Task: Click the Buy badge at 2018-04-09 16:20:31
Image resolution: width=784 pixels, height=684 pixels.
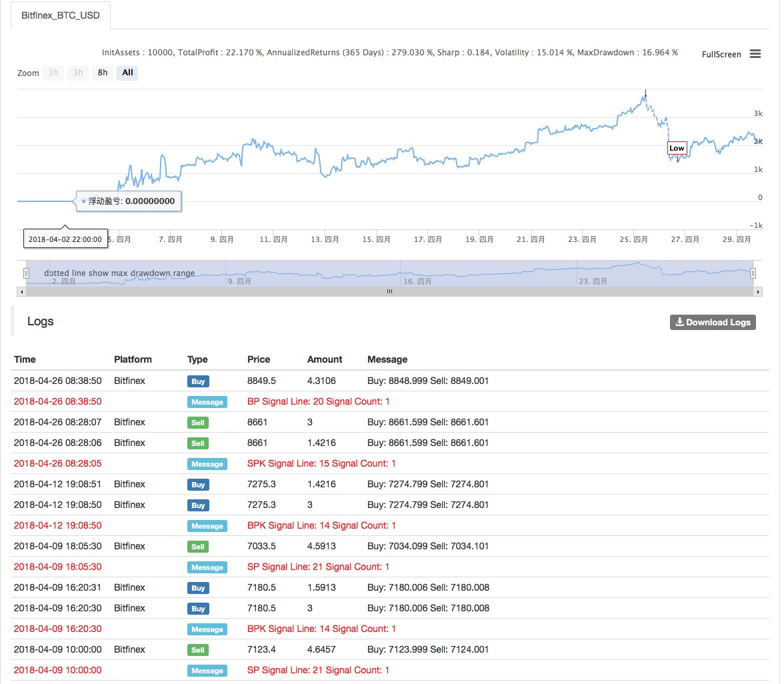Action: (x=198, y=588)
